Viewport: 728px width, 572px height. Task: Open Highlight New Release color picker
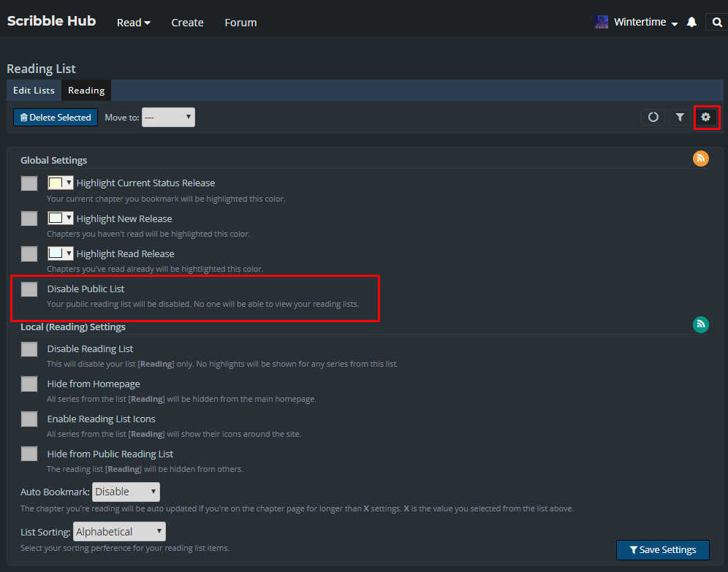click(x=60, y=218)
